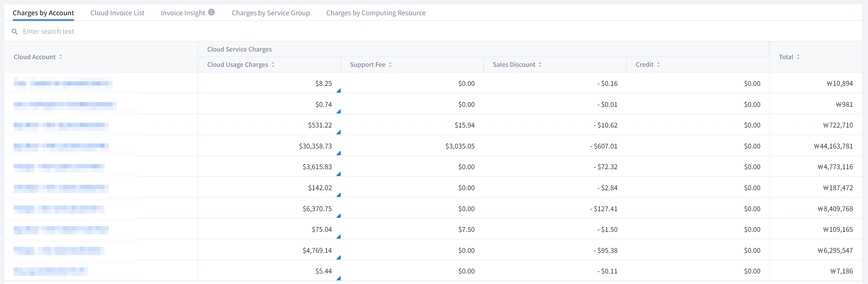Switch to Cloud Invoice List tab
868x284 pixels.
tap(117, 13)
